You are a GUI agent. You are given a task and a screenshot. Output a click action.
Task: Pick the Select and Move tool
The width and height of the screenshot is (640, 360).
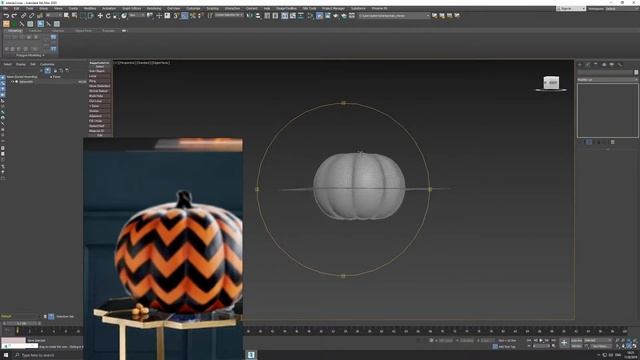click(x=100, y=16)
